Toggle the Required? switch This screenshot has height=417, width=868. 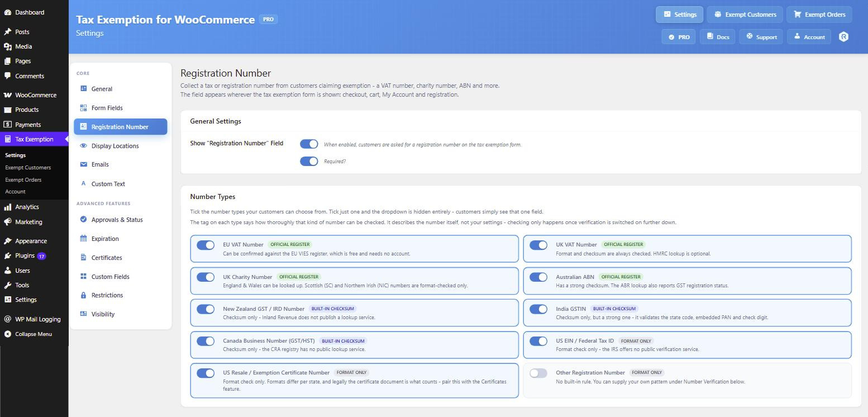tap(309, 161)
